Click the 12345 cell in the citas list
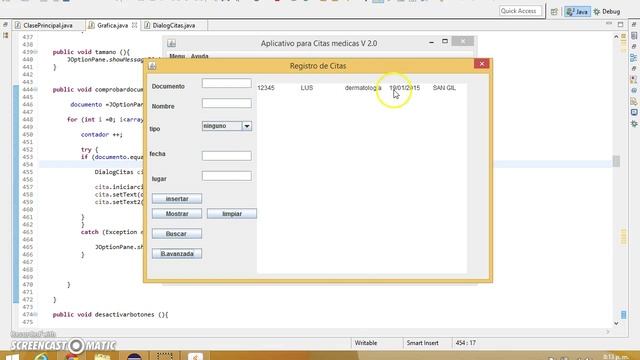Viewport: 640px width, 360px height. 266,88
